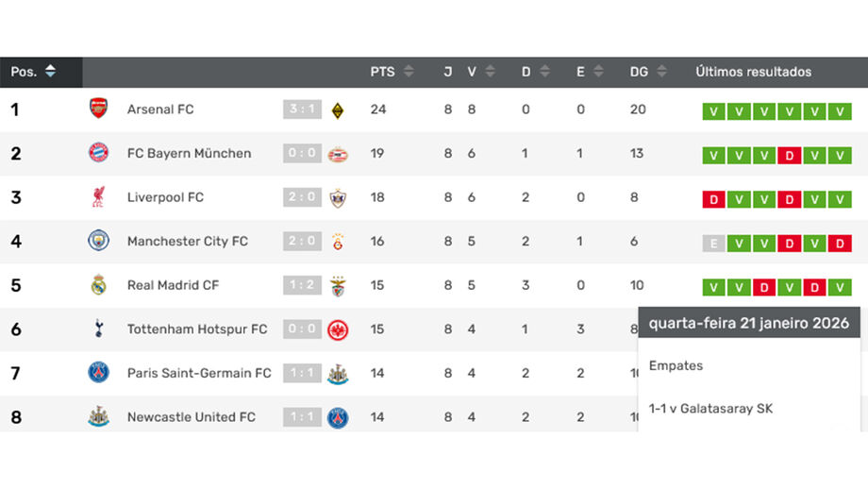
Task: Click Liverpool's first red D result badge
Action: click(x=714, y=199)
